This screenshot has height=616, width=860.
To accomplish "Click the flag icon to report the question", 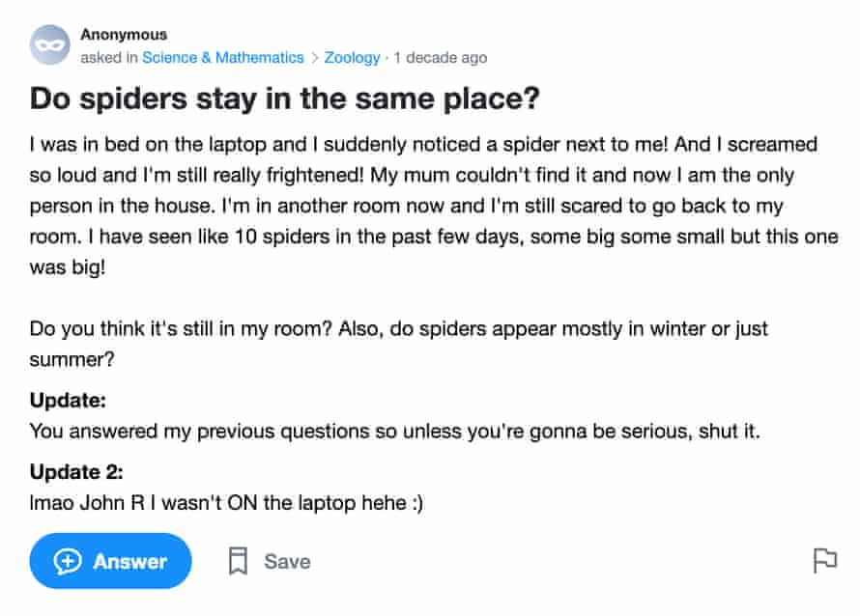I will point(824,561).
